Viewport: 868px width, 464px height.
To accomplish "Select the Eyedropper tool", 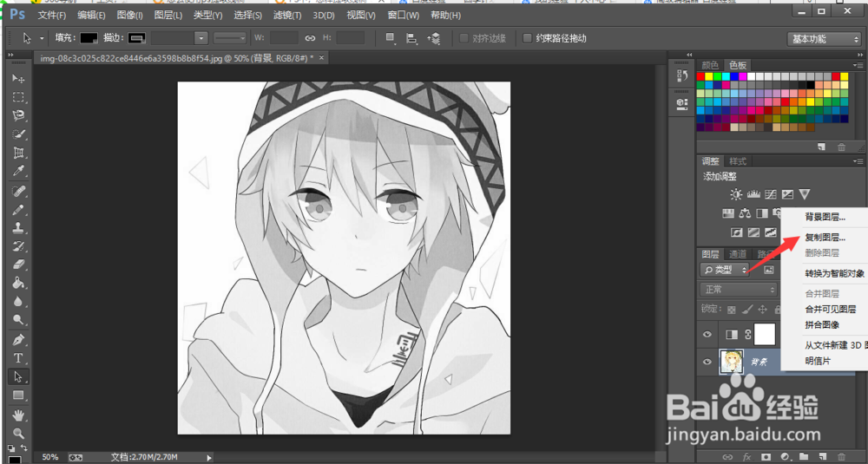I will point(18,172).
